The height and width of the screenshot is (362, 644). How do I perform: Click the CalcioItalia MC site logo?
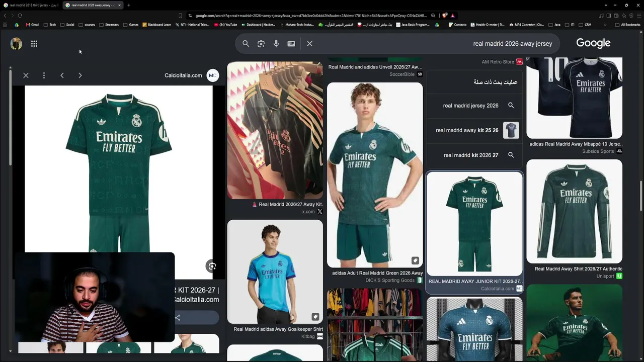pyautogui.click(x=213, y=75)
